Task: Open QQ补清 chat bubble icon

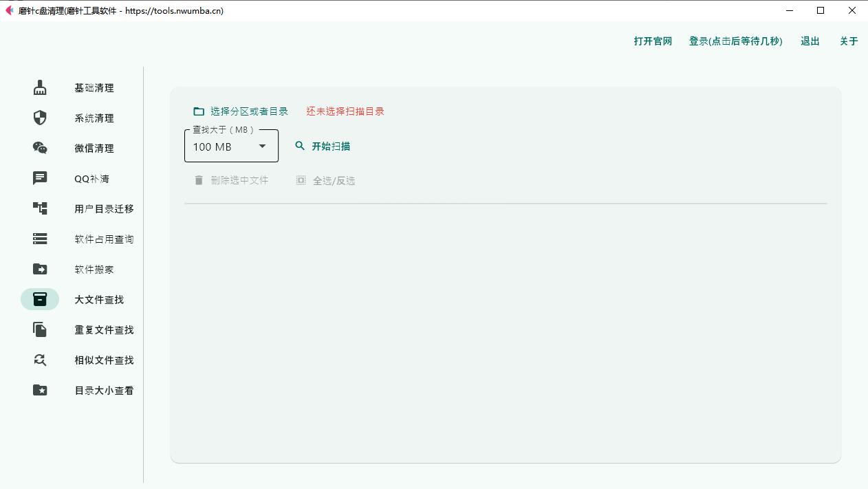Action: pyautogui.click(x=39, y=178)
